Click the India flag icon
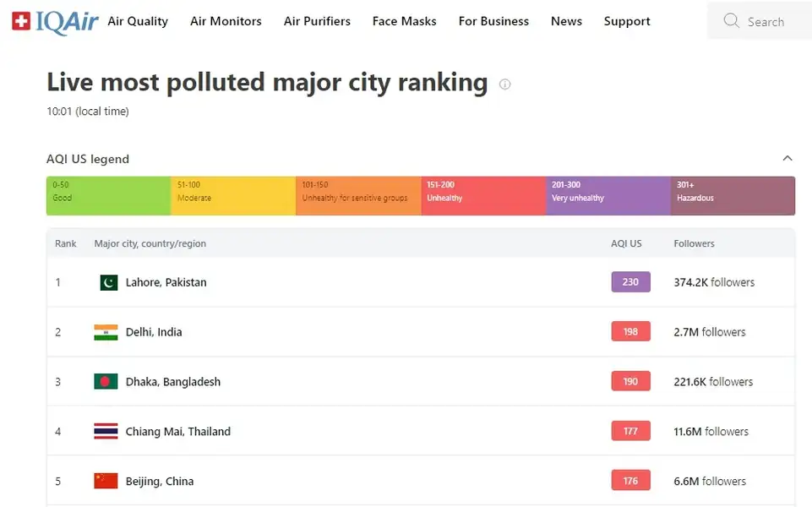 point(106,332)
